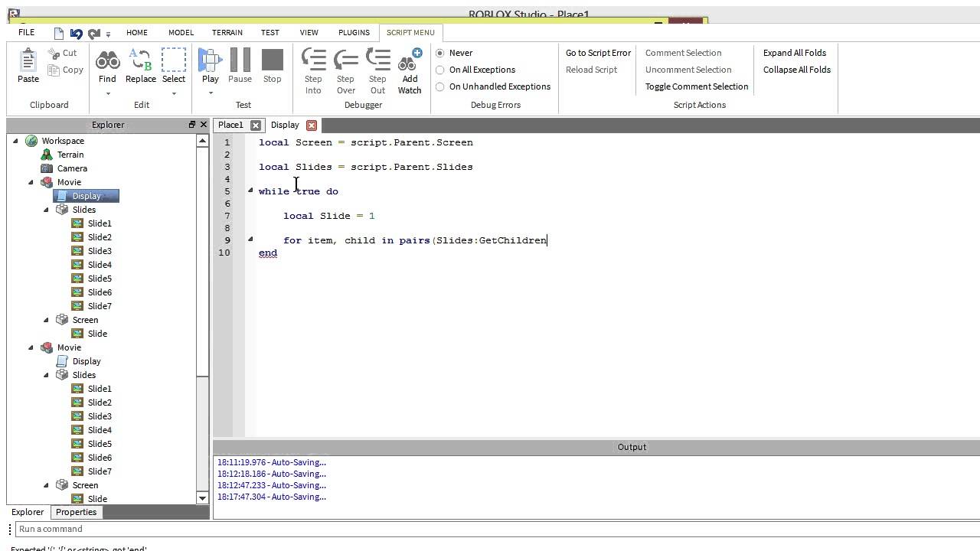Click the Redo arrow in quick access
The height and width of the screenshot is (551, 980).
click(94, 33)
